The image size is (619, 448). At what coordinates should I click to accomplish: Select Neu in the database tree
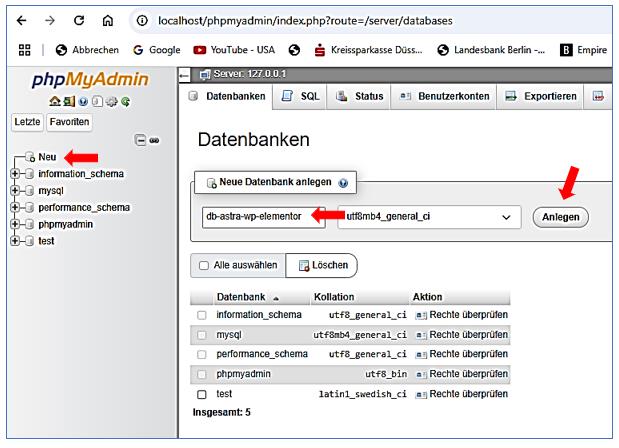click(47, 157)
